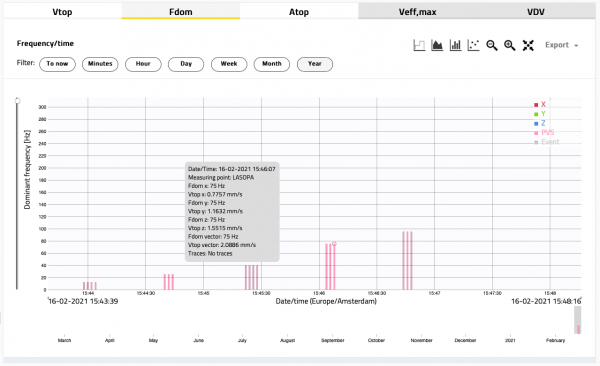The image size is (600, 366).
Task: Apply the Hour filter
Action: click(x=143, y=64)
